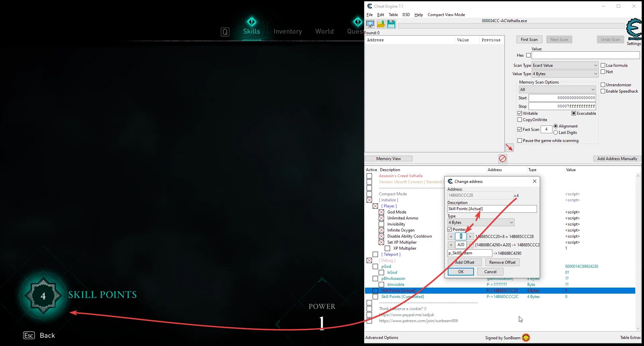Image resolution: width=644 pixels, height=346 pixels.
Task: Open the D3D menu
Action: coord(406,15)
